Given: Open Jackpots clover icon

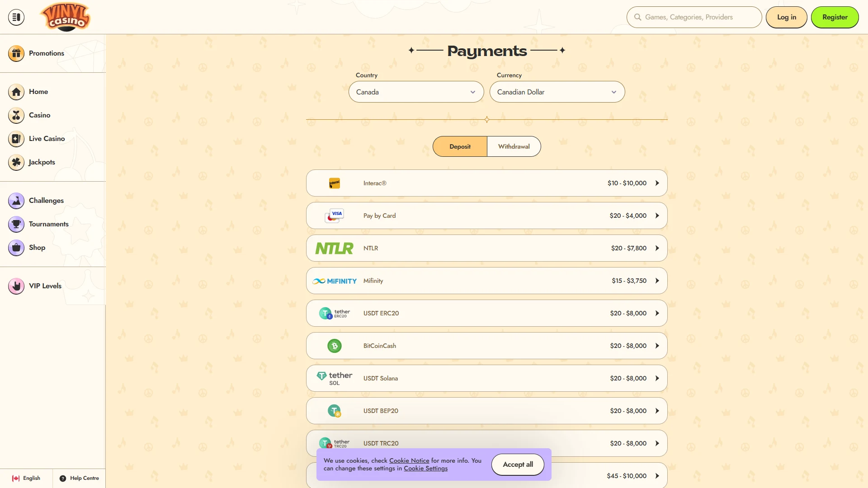Looking at the screenshot, I should [16, 162].
